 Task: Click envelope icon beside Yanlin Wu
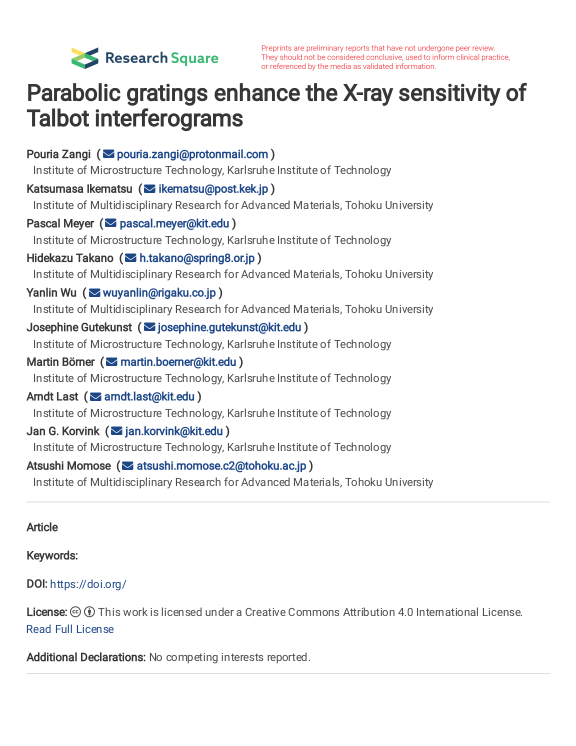point(95,293)
